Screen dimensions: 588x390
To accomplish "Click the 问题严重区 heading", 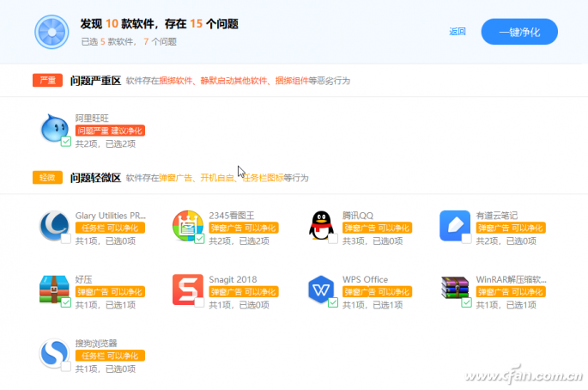I will 95,81.
